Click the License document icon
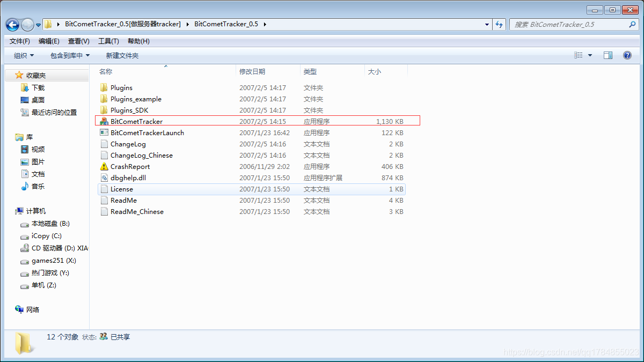644x362 pixels. coord(104,189)
